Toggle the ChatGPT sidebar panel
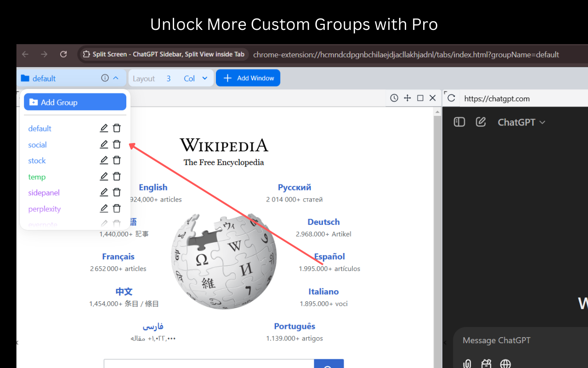Screen dimensions: 588x368 459,122
